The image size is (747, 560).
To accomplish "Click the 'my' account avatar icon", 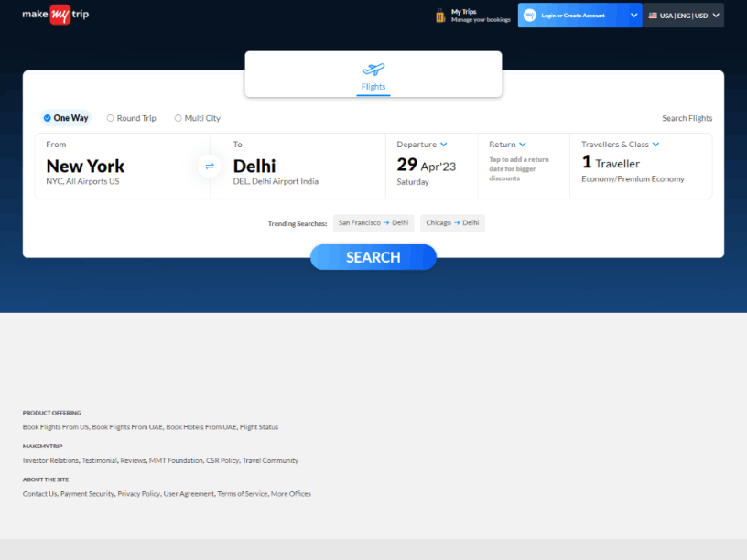I will coord(529,16).
